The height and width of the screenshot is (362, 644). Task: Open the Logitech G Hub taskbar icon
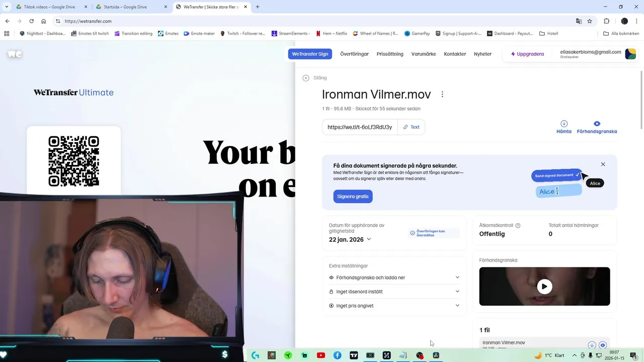255,355
